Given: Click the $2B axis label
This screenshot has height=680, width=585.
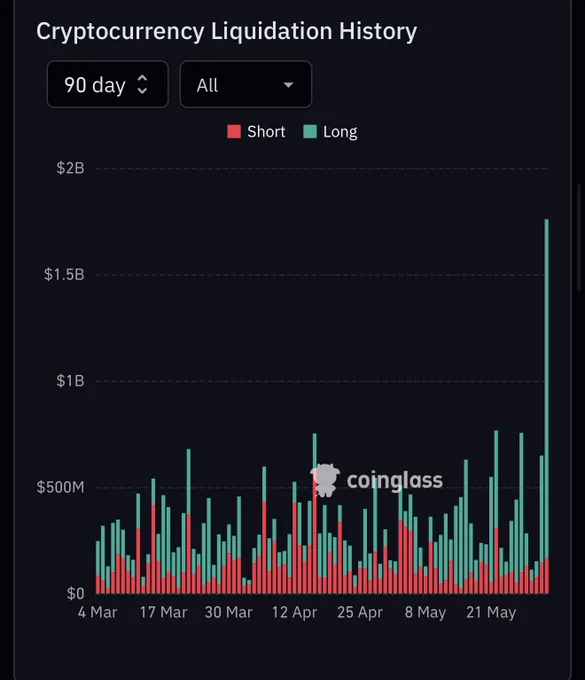Looking at the screenshot, I should click(70, 168).
